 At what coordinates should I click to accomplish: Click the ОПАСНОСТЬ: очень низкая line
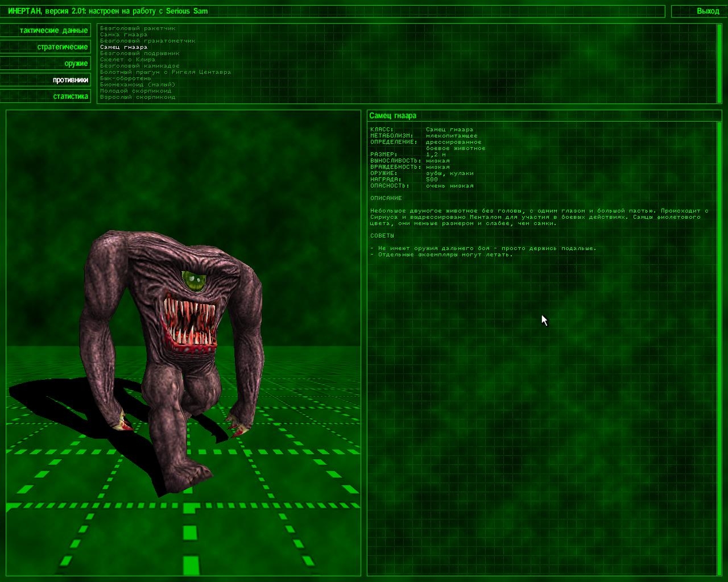coord(421,185)
